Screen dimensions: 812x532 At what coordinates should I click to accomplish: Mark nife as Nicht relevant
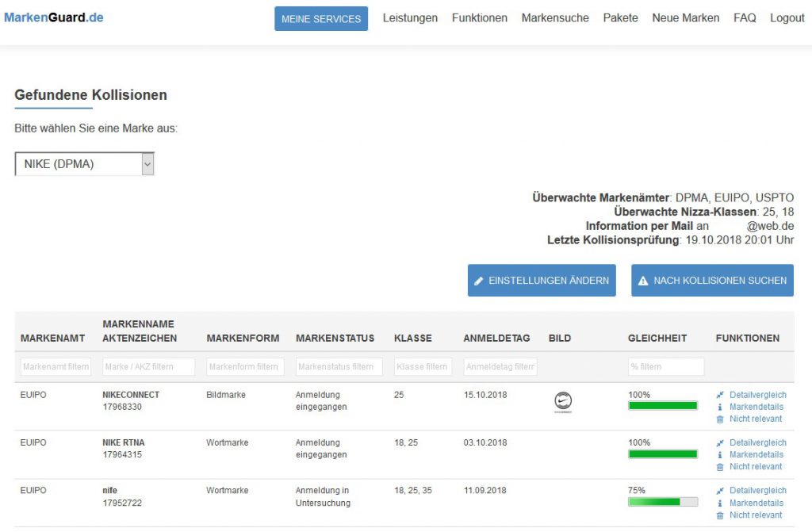coord(756,515)
